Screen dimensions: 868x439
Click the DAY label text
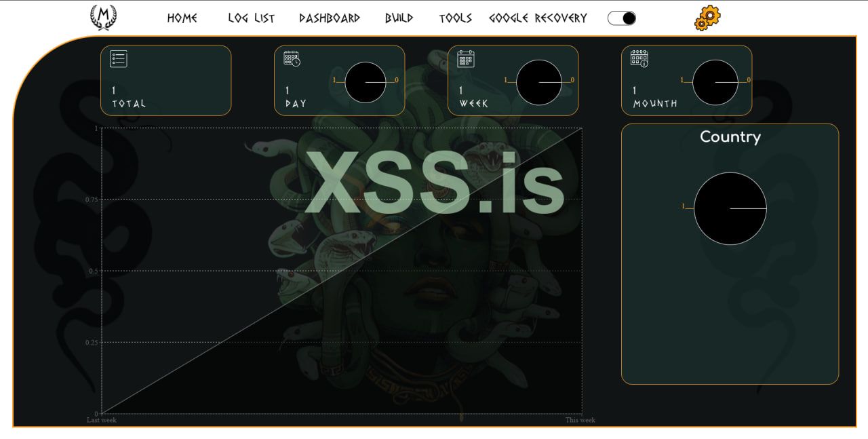tap(296, 104)
